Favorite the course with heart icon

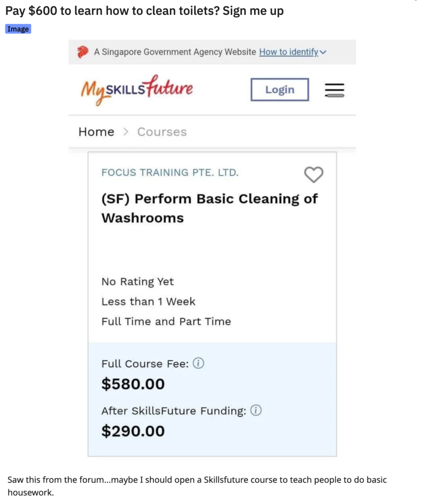pos(313,175)
